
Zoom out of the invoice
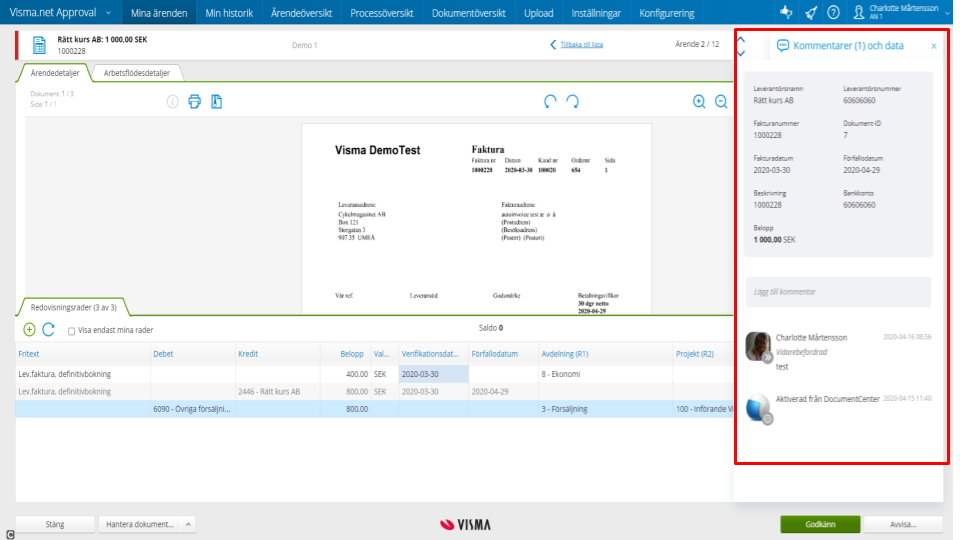click(x=721, y=102)
